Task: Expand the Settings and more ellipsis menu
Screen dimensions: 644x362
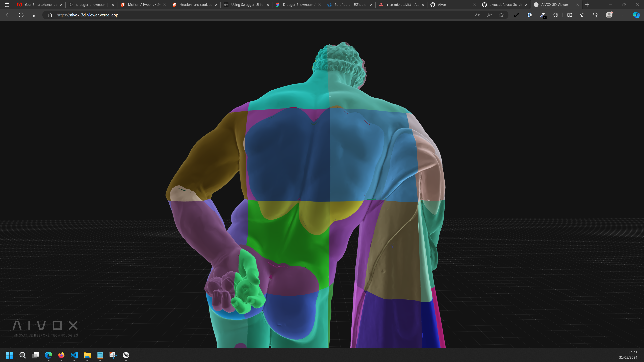Action: coord(623,15)
